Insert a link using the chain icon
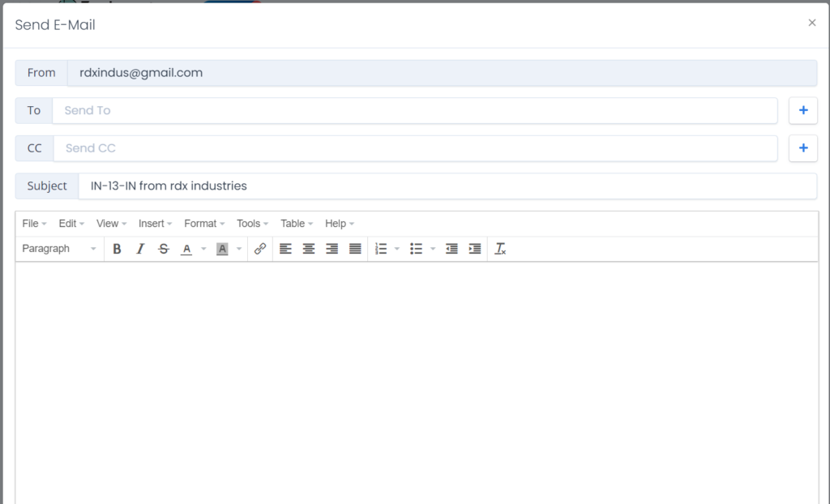 coord(260,249)
